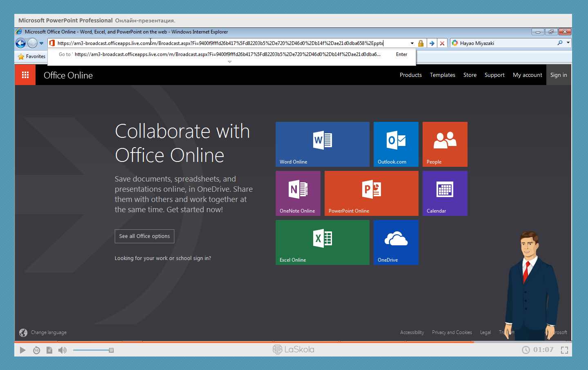Expand the autocomplete suggestions chevron

229,62
